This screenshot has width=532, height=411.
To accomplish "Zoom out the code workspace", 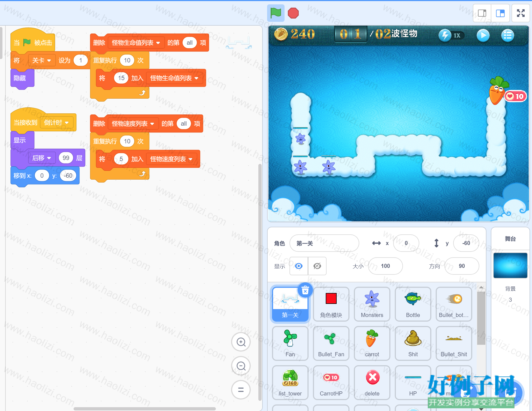I will (241, 366).
